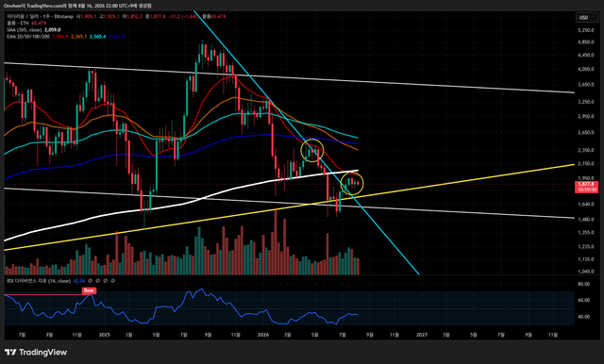Open the USD currency selector
Image resolution: width=604 pixels, height=364 pixels.
click(587, 17)
